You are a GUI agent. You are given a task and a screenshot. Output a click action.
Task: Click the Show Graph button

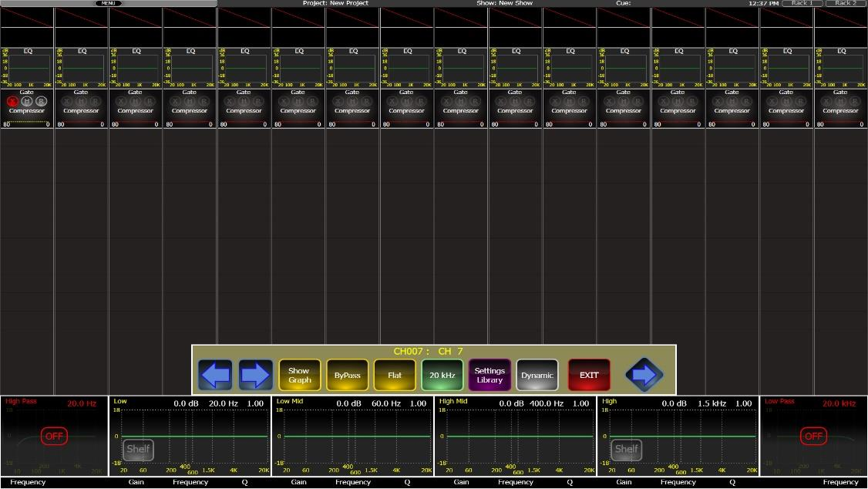click(299, 375)
